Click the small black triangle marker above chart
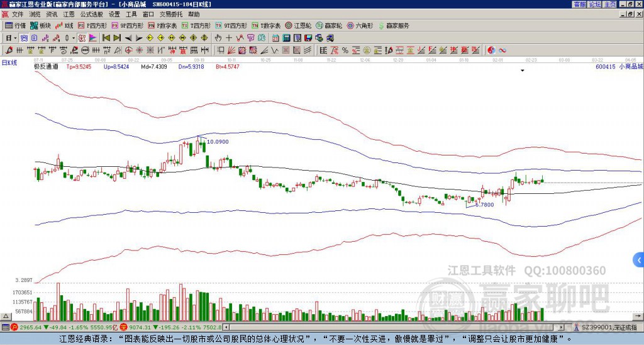This screenshot has width=644, height=345. click(523, 71)
